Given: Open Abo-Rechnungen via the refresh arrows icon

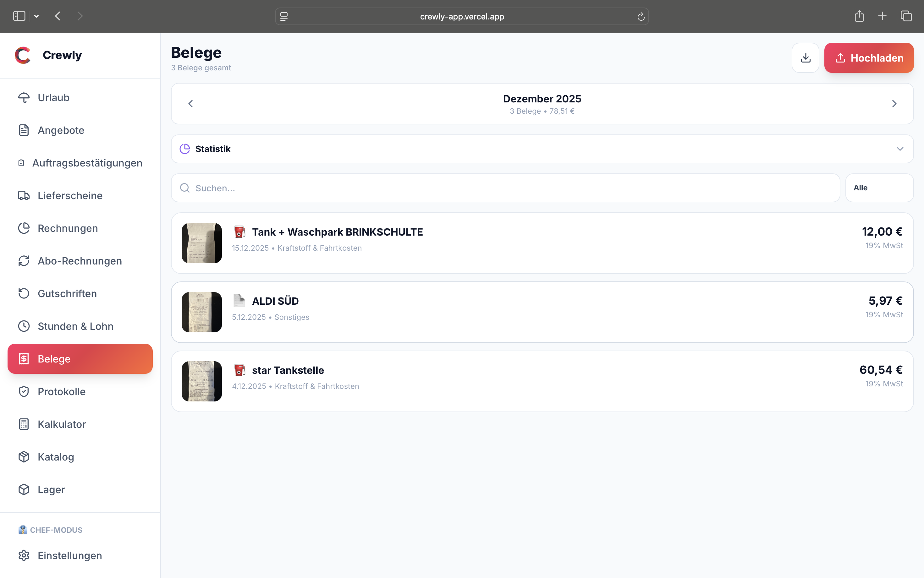Looking at the screenshot, I should pos(24,261).
